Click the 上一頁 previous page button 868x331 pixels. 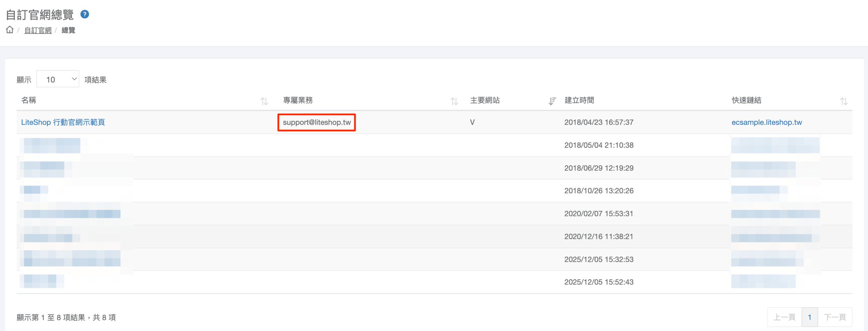click(x=784, y=317)
